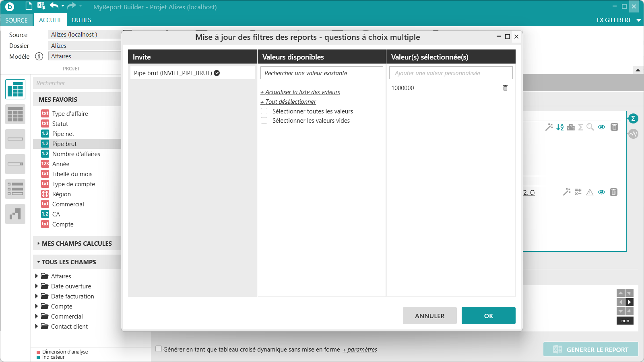Delete the selected value 1000000 with trash icon

click(505, 88)
